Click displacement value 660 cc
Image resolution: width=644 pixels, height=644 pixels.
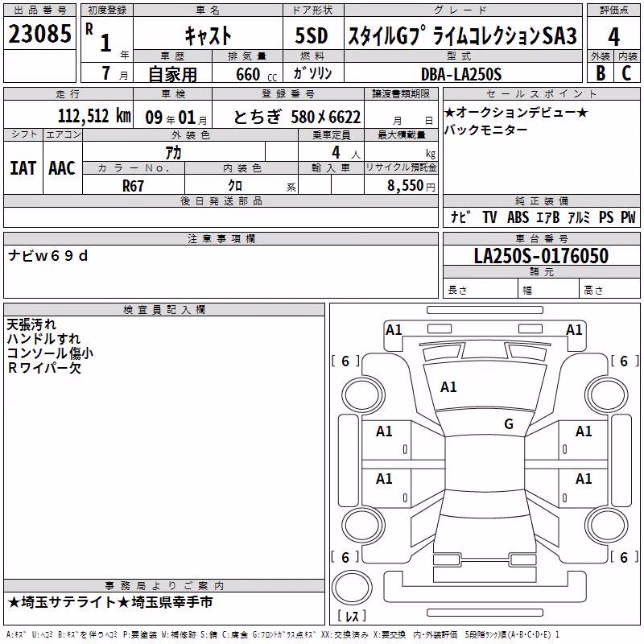pyautogui.click(x=256, y=75)
